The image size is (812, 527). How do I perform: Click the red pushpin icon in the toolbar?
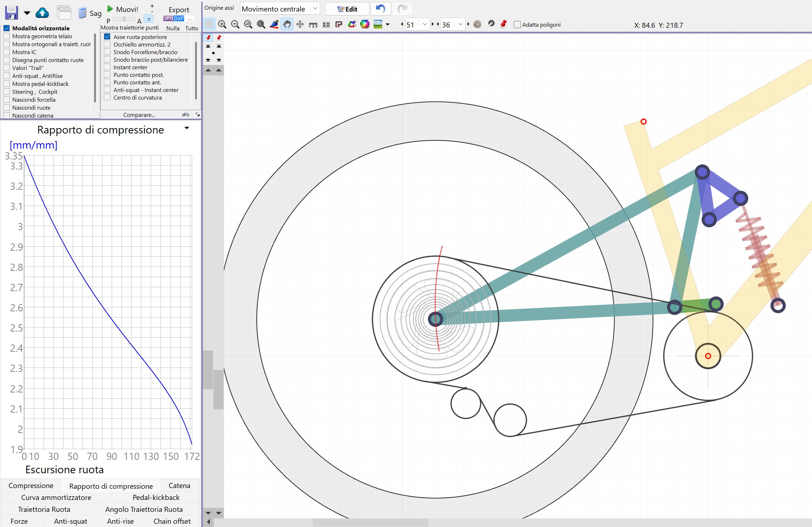coord(503,24)
